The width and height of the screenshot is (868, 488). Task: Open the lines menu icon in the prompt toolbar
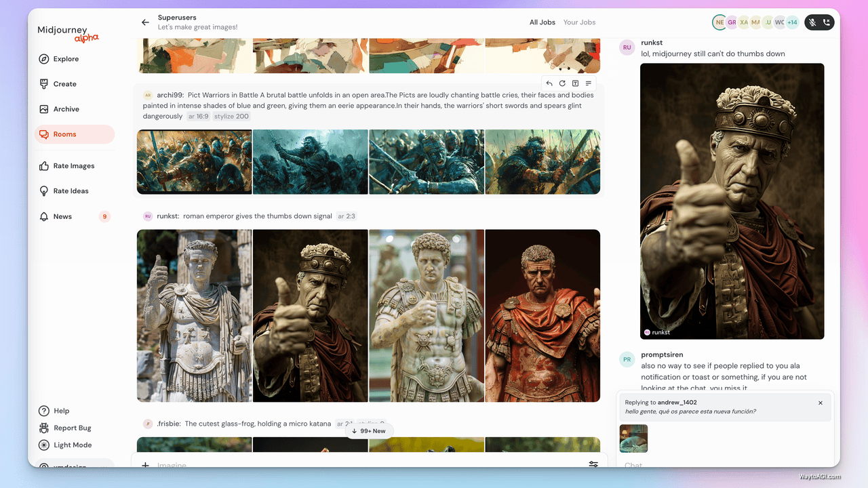588,83
